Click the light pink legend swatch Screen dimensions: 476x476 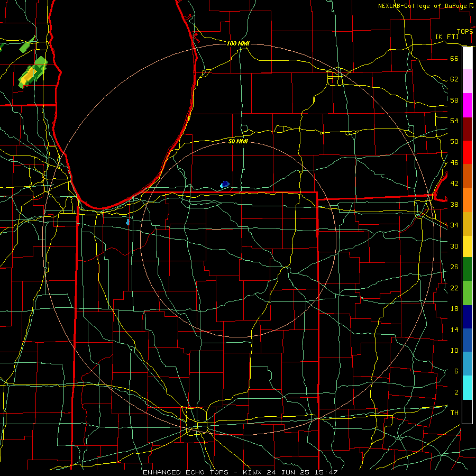pyautogui.click(x=467, y=81)
